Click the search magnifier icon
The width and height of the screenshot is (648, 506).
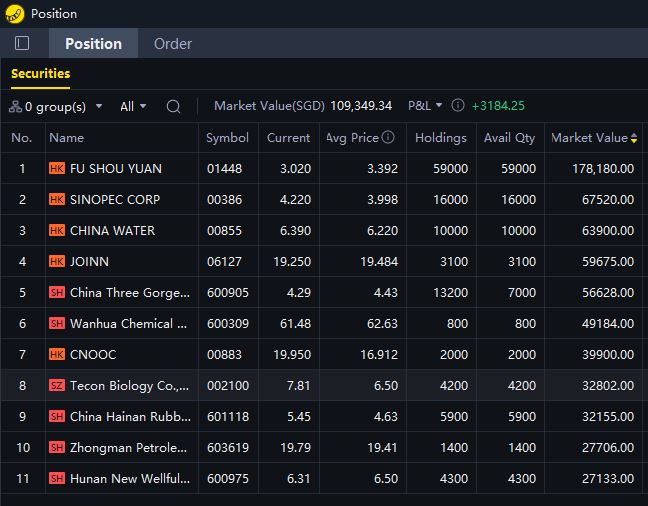(173, 106)
